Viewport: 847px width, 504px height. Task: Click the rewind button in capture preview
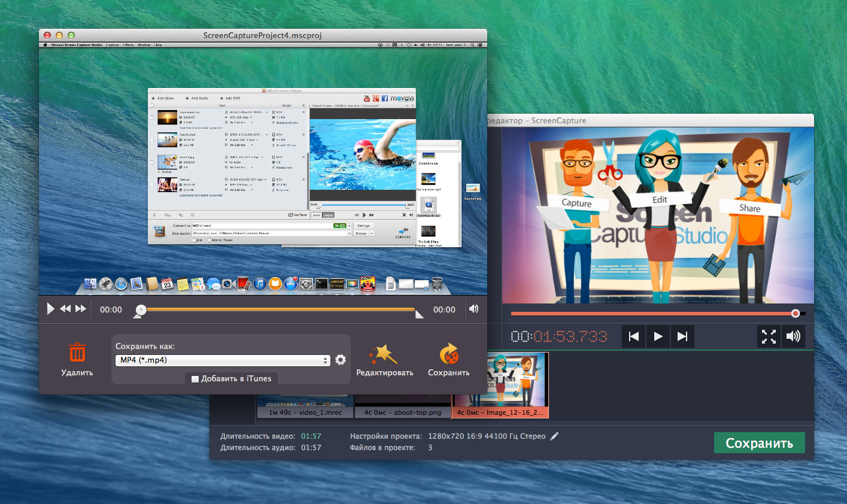(65, 309)
